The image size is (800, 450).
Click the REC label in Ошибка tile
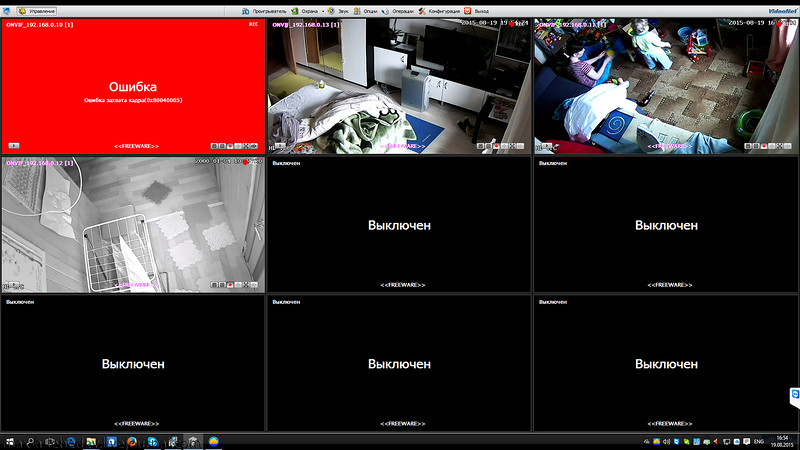point(253,24)
